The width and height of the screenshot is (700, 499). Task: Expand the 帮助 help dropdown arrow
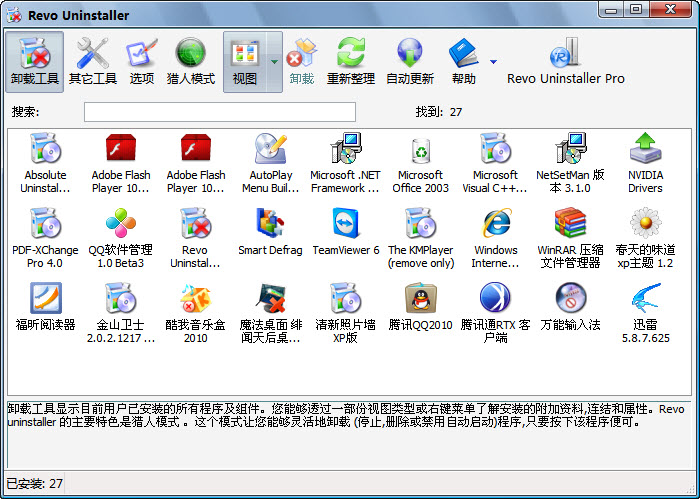click(x=493, y=62)
